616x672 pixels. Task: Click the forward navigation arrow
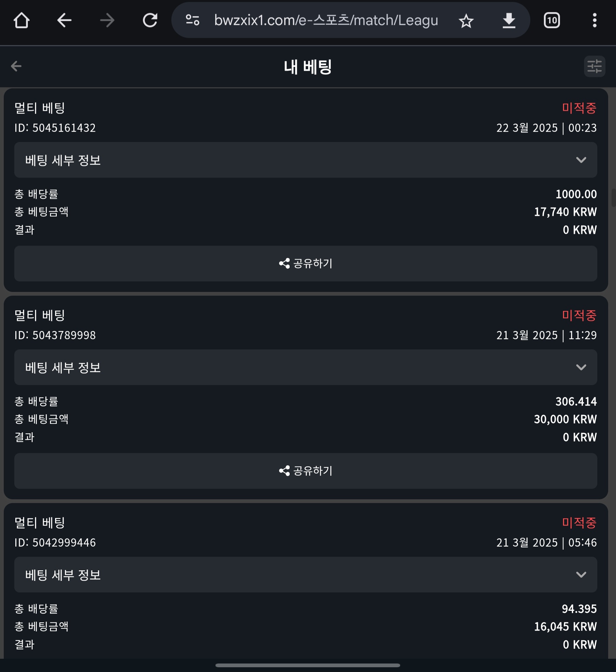(x=107, y=20)
